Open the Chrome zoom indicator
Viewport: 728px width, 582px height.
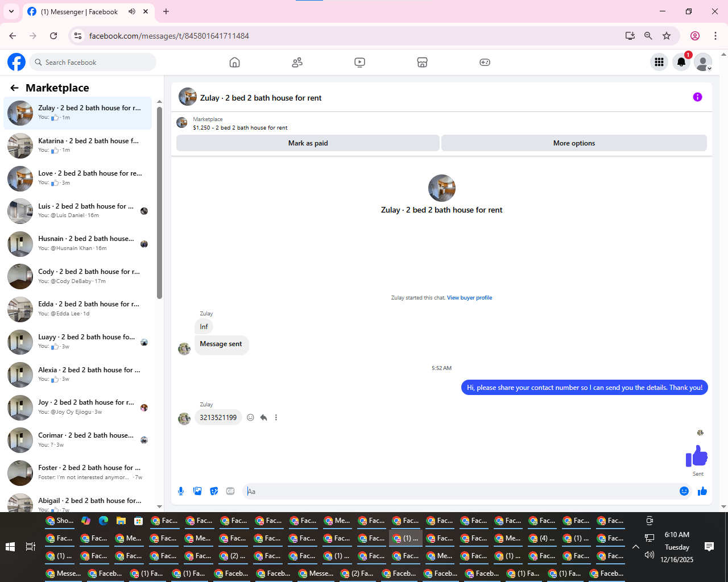(648, 36)
